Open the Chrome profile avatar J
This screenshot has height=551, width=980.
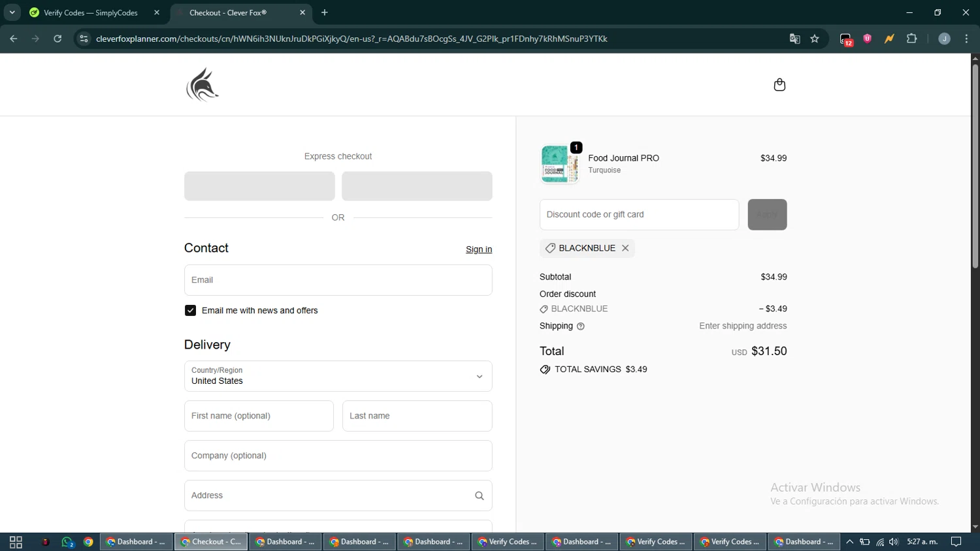(x=944, y=39)
